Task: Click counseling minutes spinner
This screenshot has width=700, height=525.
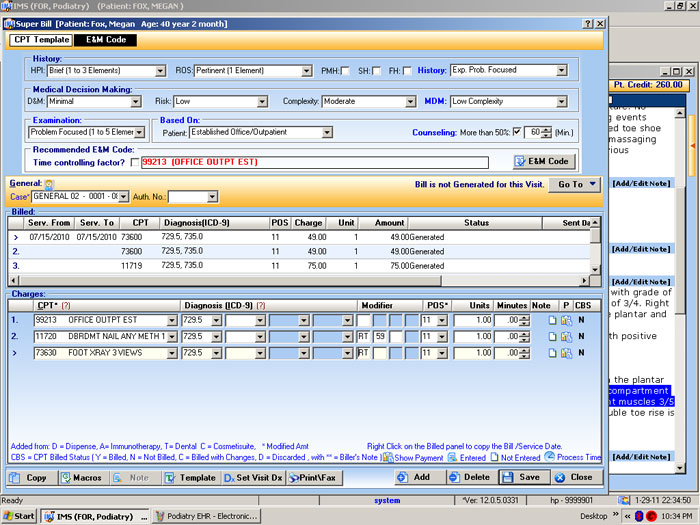Action: tap(546, 133)
